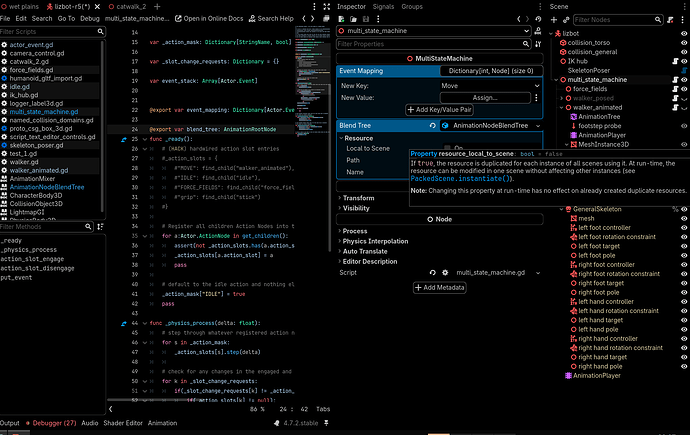
Task: Toggle alphabetical sorting of methods list
Action: tap(100, 227)
